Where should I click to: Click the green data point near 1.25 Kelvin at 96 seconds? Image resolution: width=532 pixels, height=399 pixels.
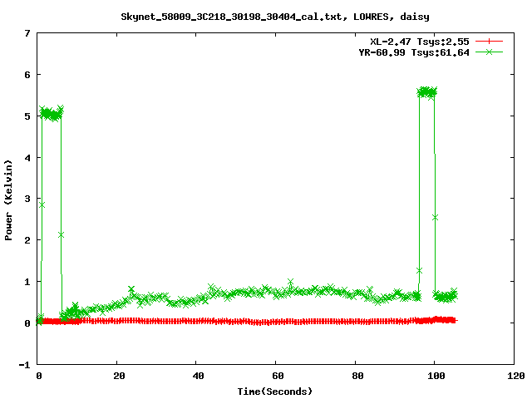(x=419, y=270)
